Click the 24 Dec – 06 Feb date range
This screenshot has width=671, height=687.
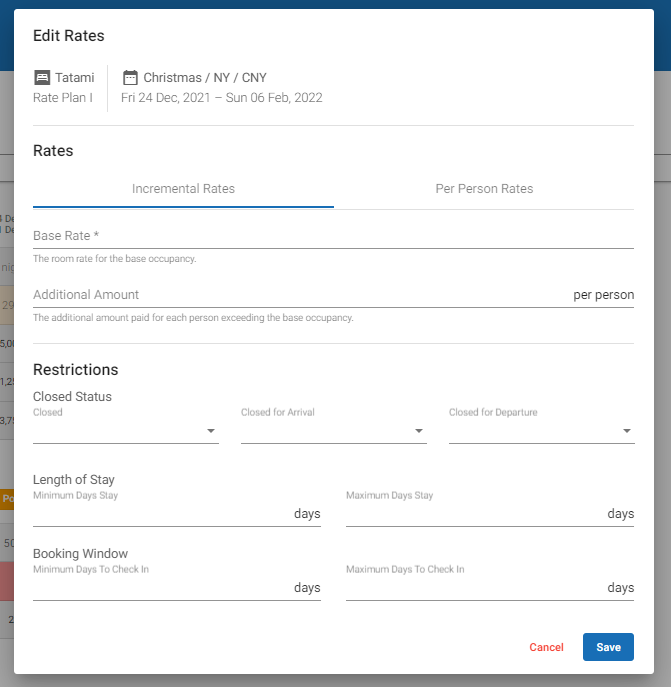coord(221,98)
